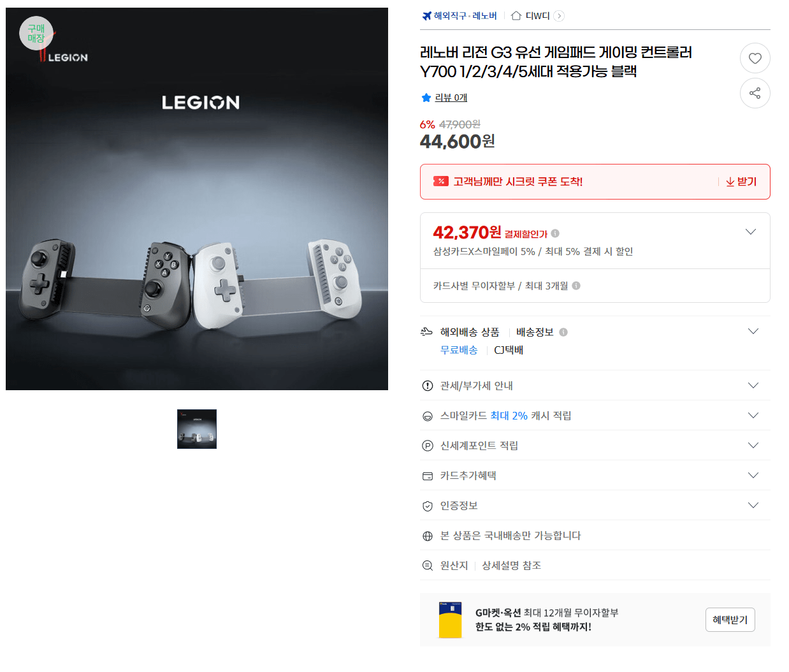
Task: Expand the 신세계포인트 적립 row
Action: tap(595, 445)
